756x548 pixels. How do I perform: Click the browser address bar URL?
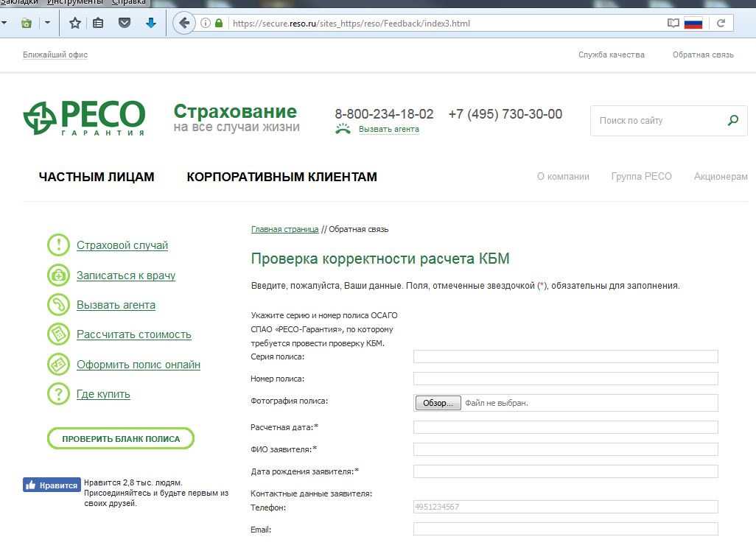point(351,23)
